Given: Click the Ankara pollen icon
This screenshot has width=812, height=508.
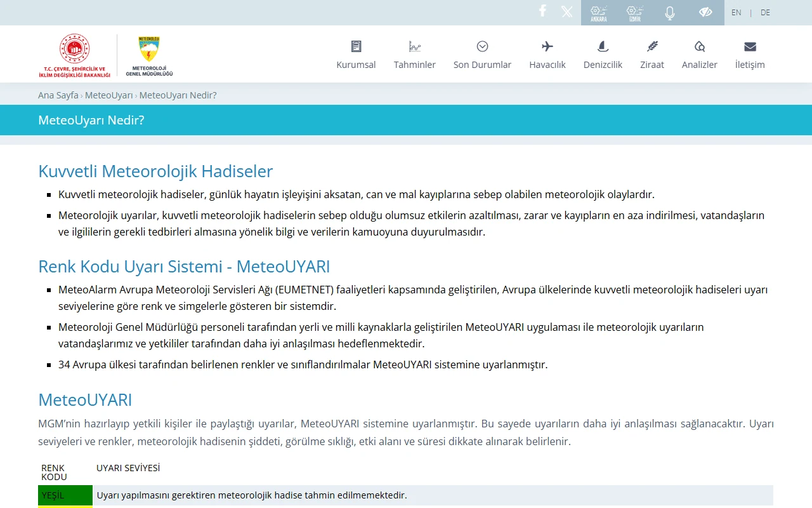Looking at the screenshot, I should point(599,13).
